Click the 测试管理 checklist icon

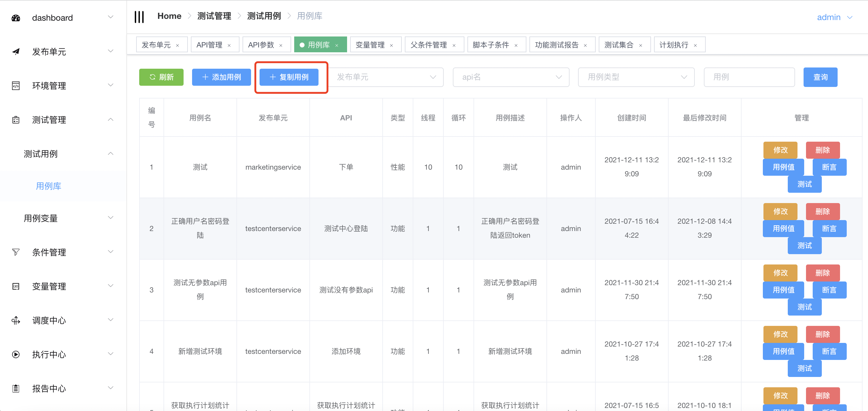(x=16, y=120)
